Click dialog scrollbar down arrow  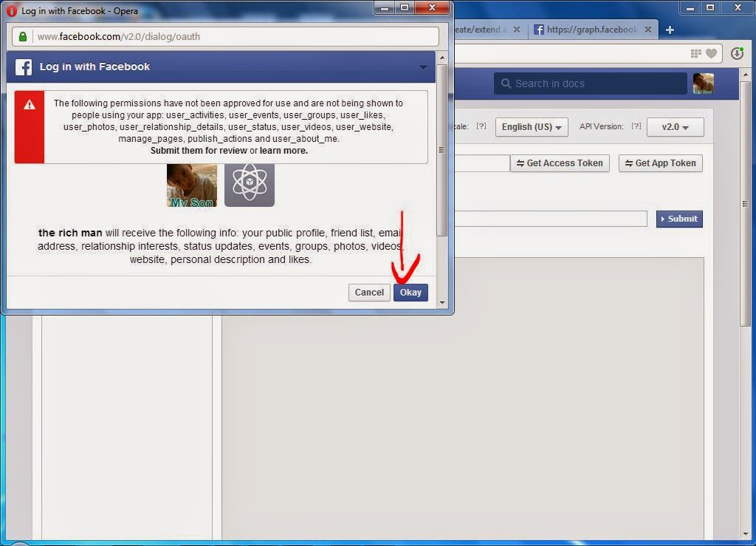point(442,303)
